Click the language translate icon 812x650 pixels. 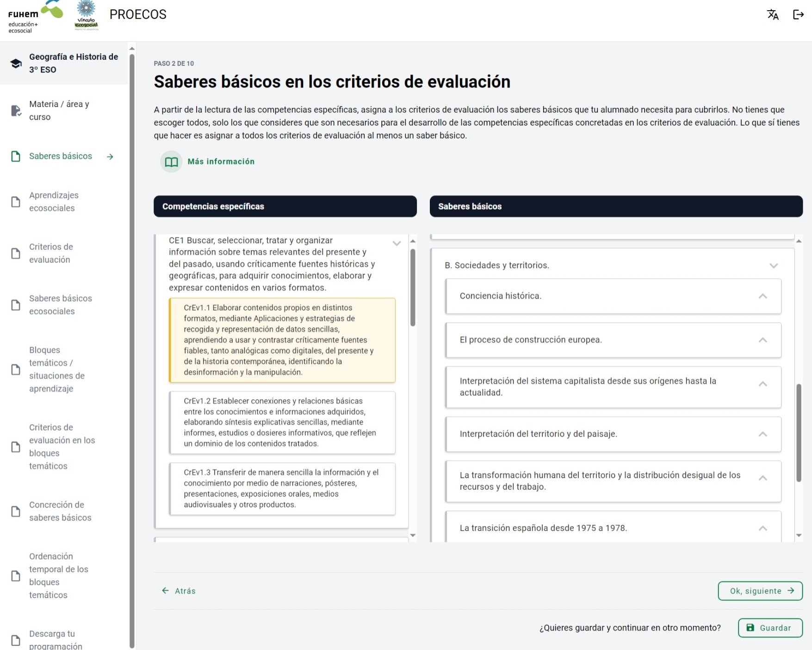tap(772, 15)
